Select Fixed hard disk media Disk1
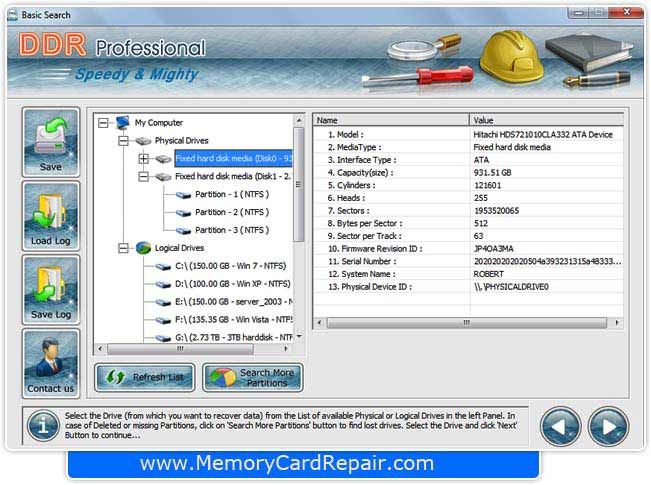The height and width of the screenshot is (485, 651). click(232, 176)
